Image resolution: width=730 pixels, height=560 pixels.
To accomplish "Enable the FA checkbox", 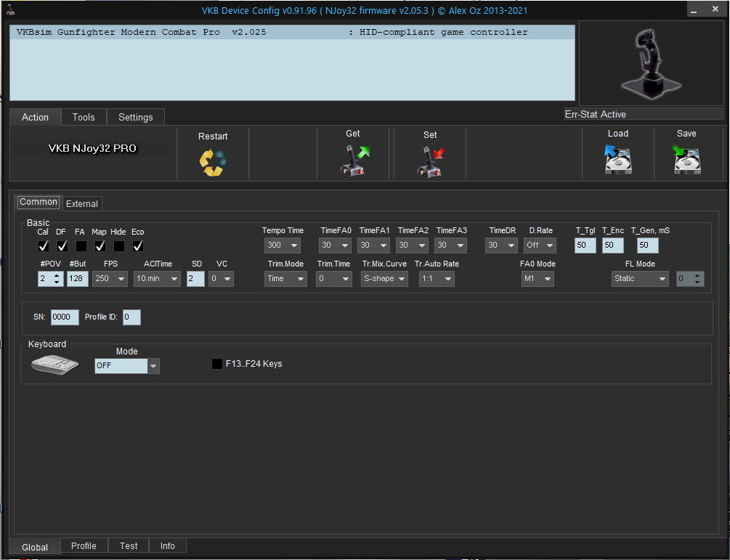I will tap(81, 245).
